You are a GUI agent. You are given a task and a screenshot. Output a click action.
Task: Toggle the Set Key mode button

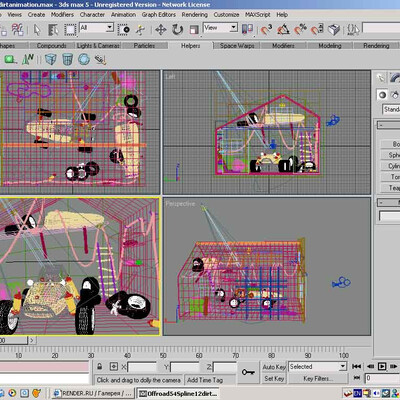(x=274, y=378)
